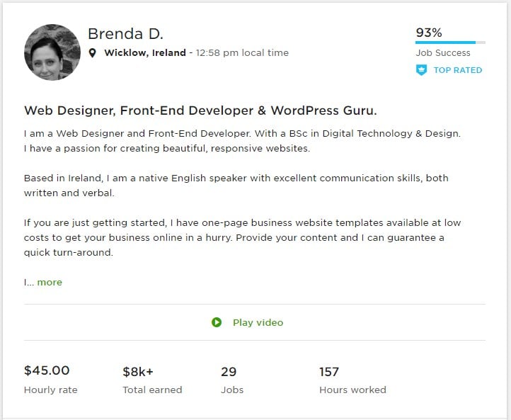Click the $45.00 hourly rate
This screenshot has height=420, width=511.
point(47,370)
